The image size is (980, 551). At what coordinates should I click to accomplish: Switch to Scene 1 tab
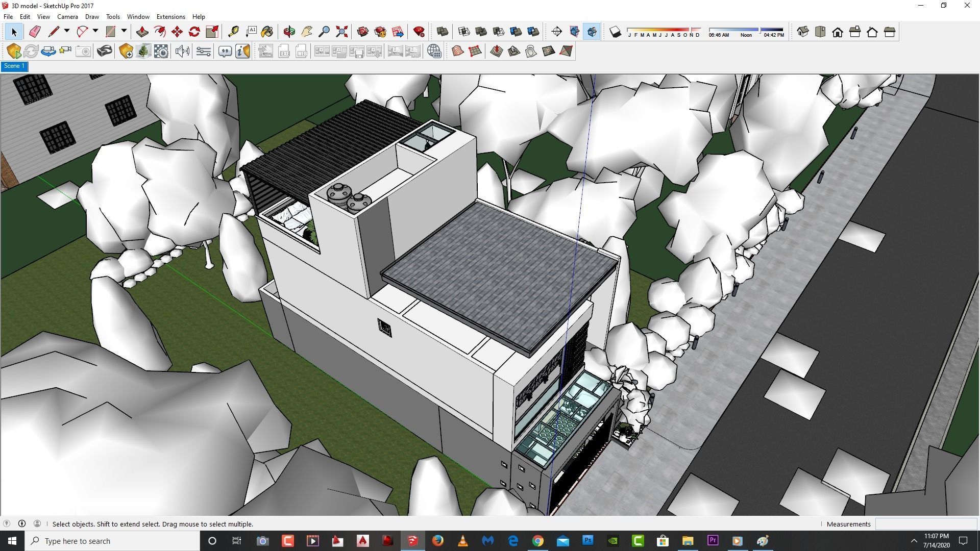[14, 66]
